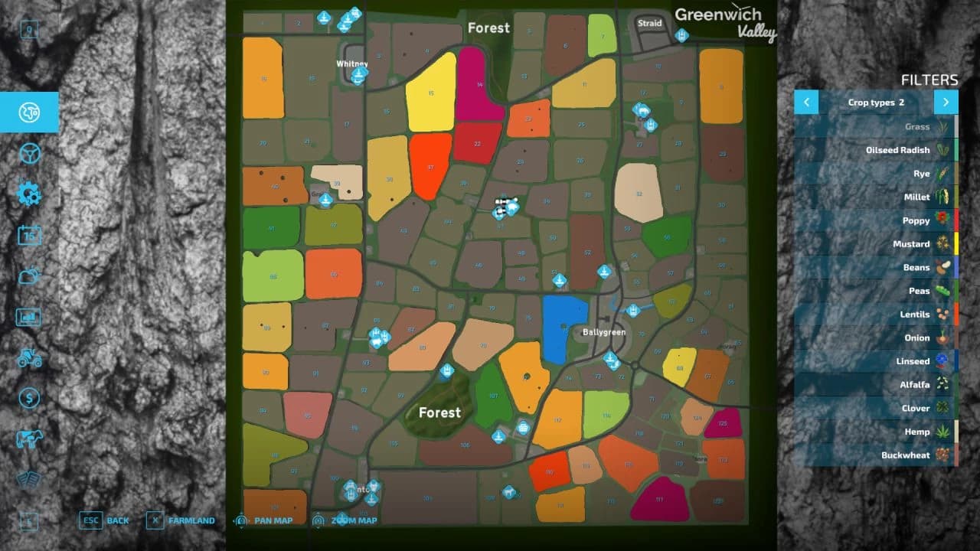The width and height of the screenshot is (980, 551).
Task: Open the map overview sidebar icon
Action: tap(29, 112)
